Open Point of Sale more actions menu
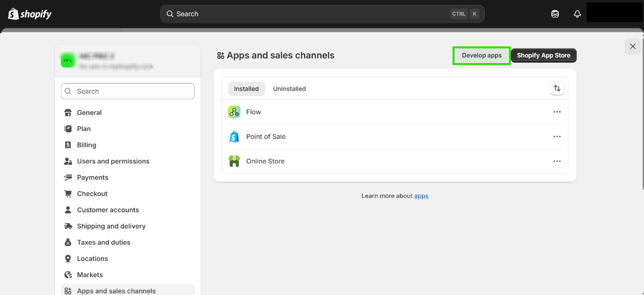Image resolution: width=644 pixels, height=295 pixels. pos(557,137)
